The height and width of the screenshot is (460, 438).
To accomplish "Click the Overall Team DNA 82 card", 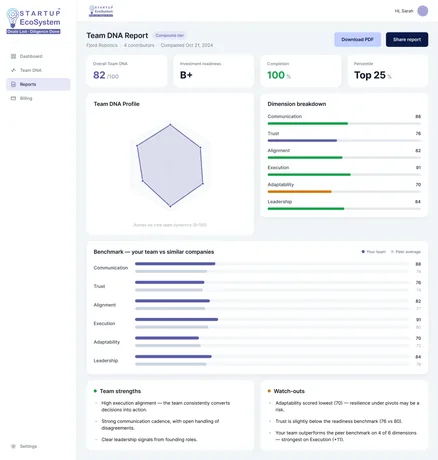I will (x=127, y=71).
